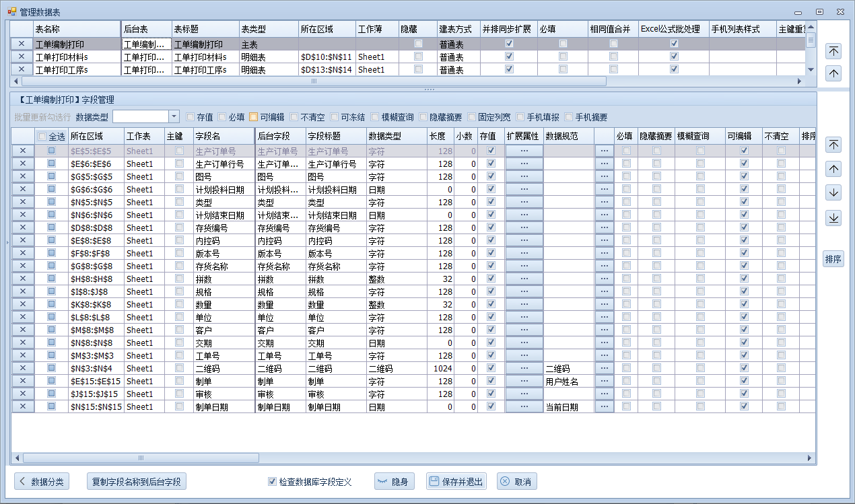Click the move-to-bottom arrow beside the field list
The width and height of the screenshot is (855, 504).
pyautogui.click(x=833, y=217)
